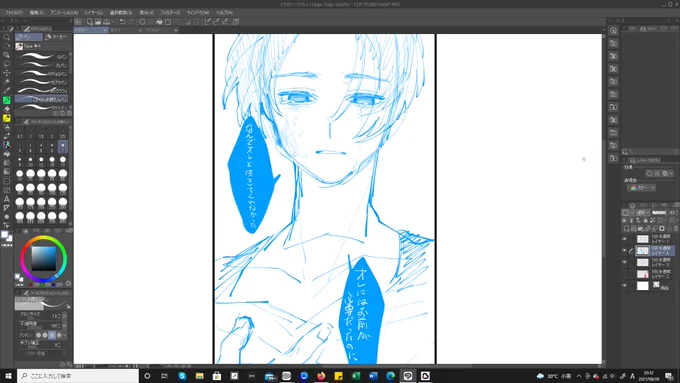The width and height of the screenshot is (680, 383).
Task: Open the layer blend mode 通常 dropdown
Action: click(x=643, y=213)
